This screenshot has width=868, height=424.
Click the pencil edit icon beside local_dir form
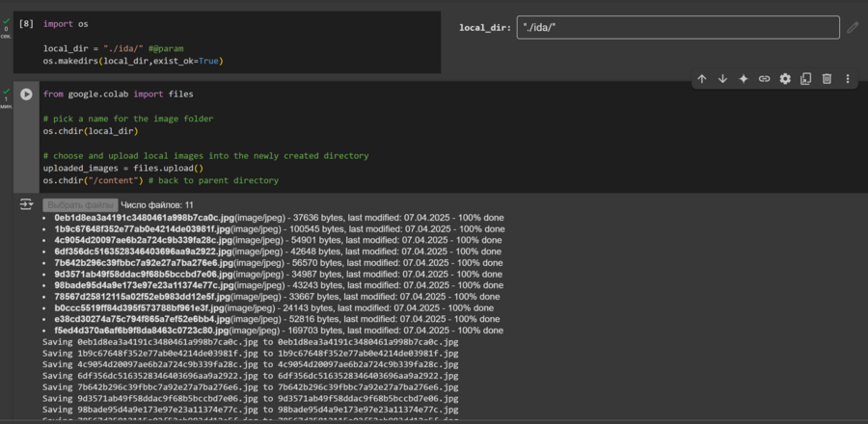click(x=853, y=28)
